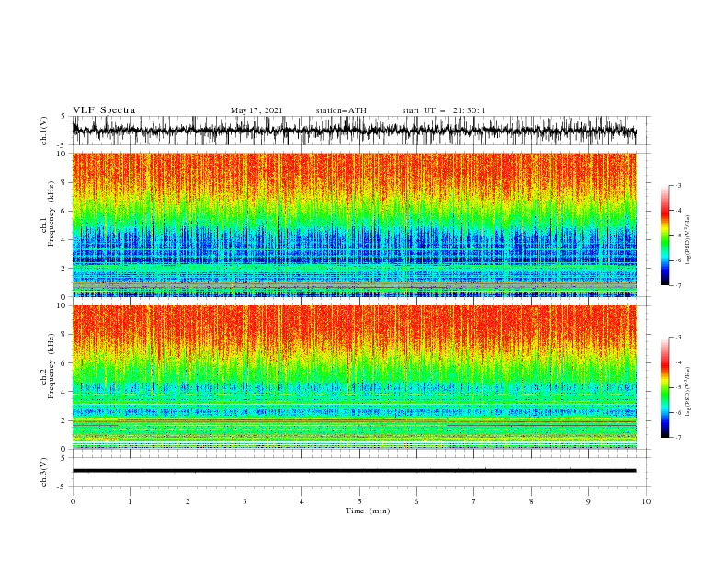Click the ch.3(V) flat black trace

[x=355, y=471]
